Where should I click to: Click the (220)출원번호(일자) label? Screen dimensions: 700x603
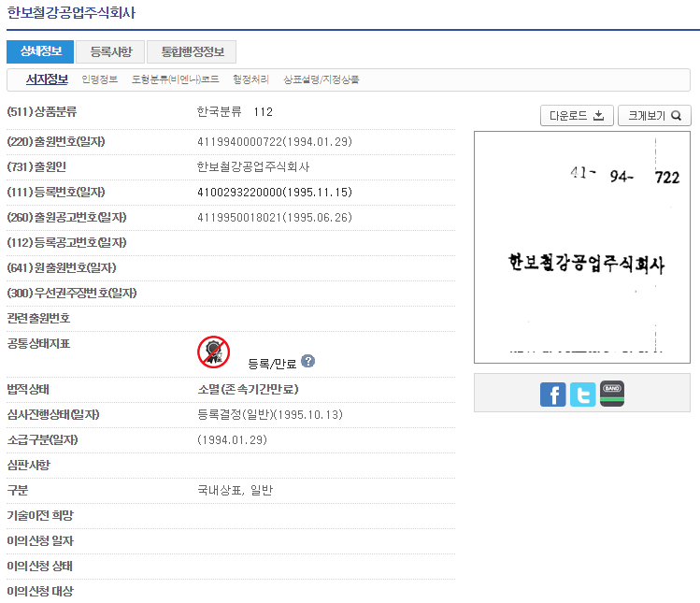coord(56,141)
